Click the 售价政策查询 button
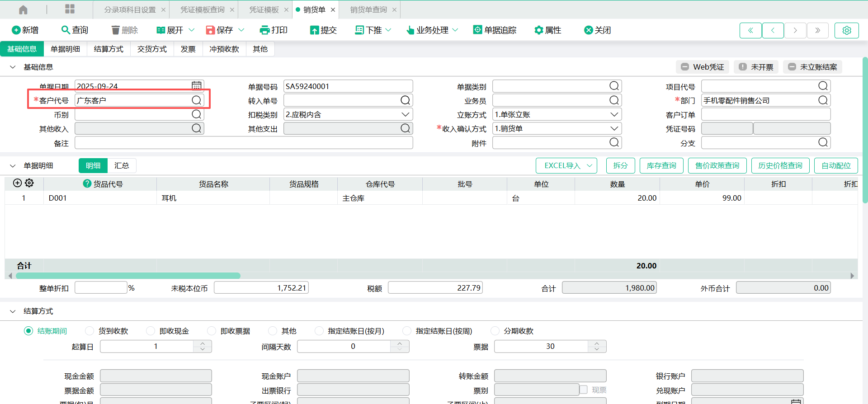This screenshot has width=868, height=404. [717, 165]
